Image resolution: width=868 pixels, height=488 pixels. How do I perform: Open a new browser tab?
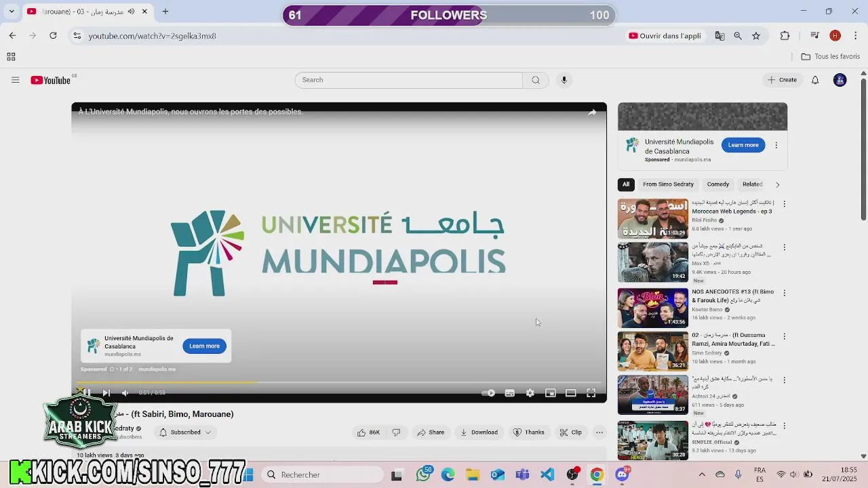[x=165, y=12]
